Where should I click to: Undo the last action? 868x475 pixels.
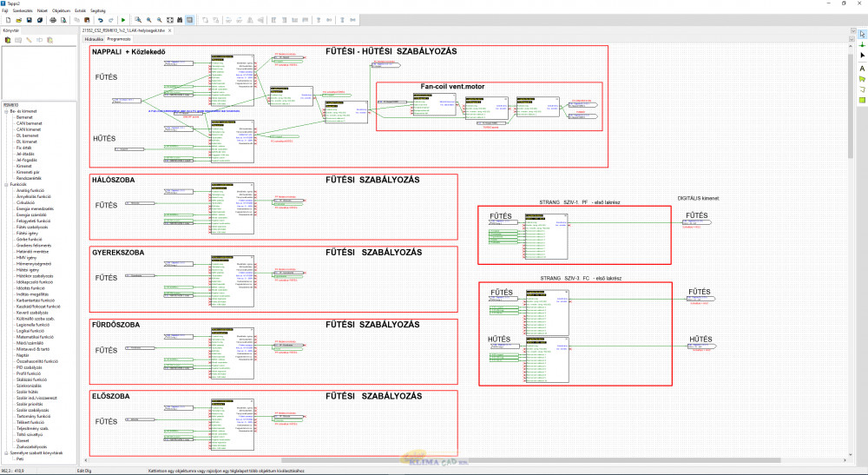point(100,20)
